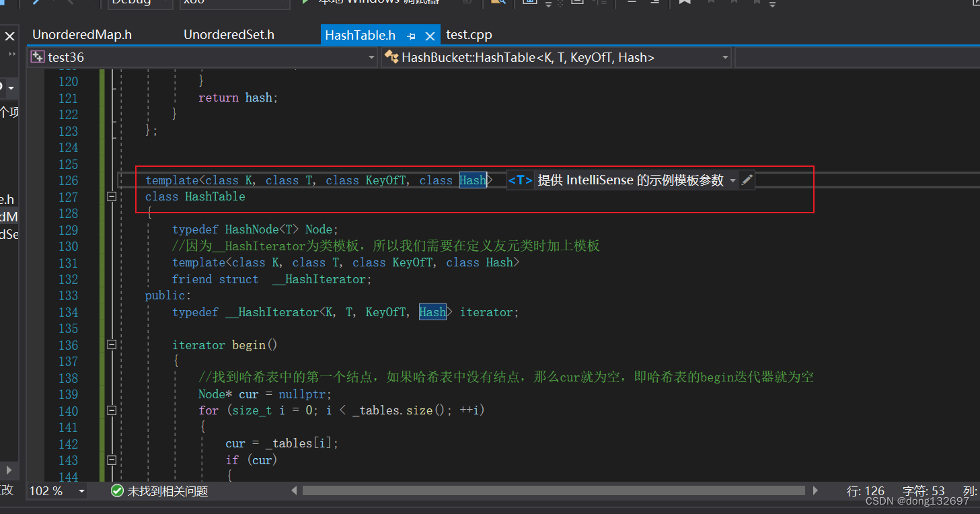Click the 字符: 53 character indicator

click(924, 491)
